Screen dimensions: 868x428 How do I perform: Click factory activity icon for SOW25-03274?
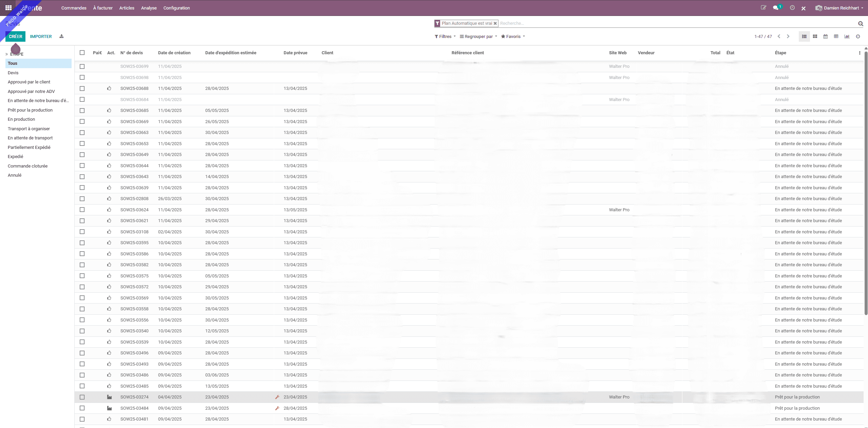[109, 397]
